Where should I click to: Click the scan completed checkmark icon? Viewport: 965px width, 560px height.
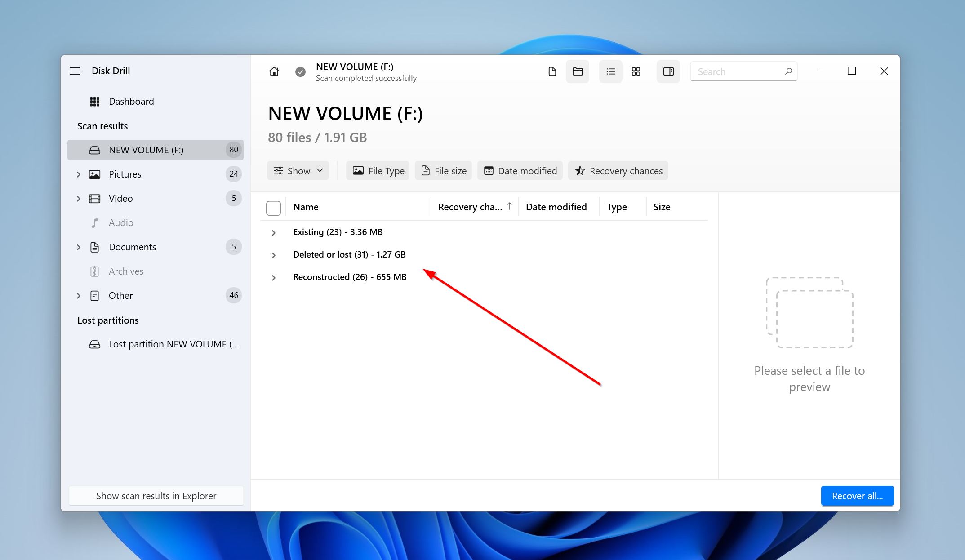point(300,72)
